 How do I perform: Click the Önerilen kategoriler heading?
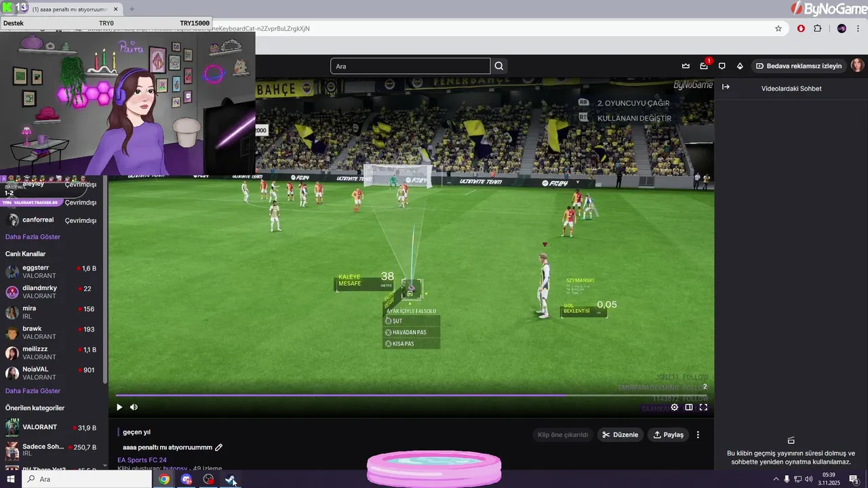pyautogui.click(x=35, y=408)
